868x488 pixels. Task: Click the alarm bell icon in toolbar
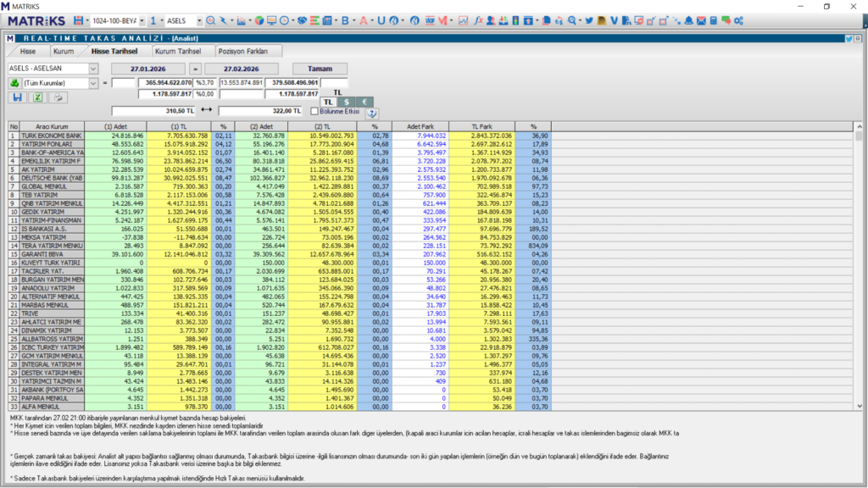(x=688, y=19)
